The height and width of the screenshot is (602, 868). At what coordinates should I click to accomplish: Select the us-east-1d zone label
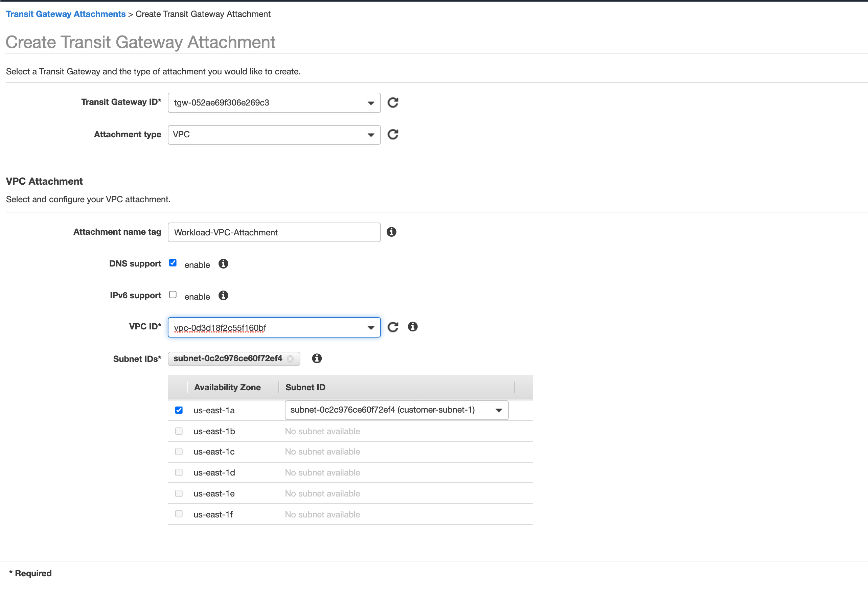pyautogui.click(x=214, y=473)
